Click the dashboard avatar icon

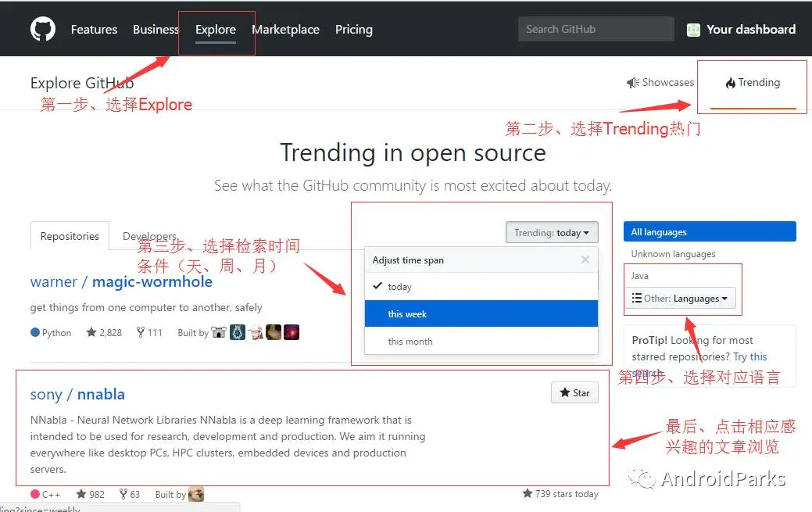(693, 30)
